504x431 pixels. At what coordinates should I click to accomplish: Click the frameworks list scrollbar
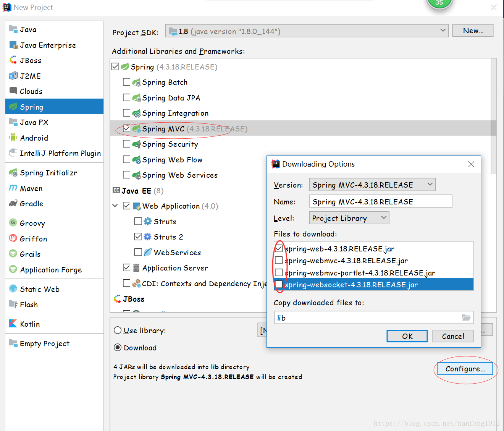click(493, 117)
